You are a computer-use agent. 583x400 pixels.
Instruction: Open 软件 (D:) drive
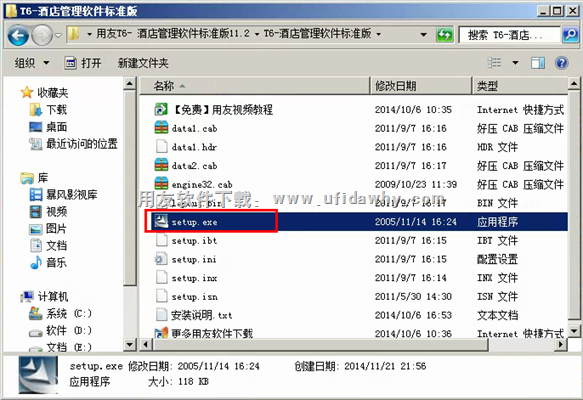[x=60, y=330]
